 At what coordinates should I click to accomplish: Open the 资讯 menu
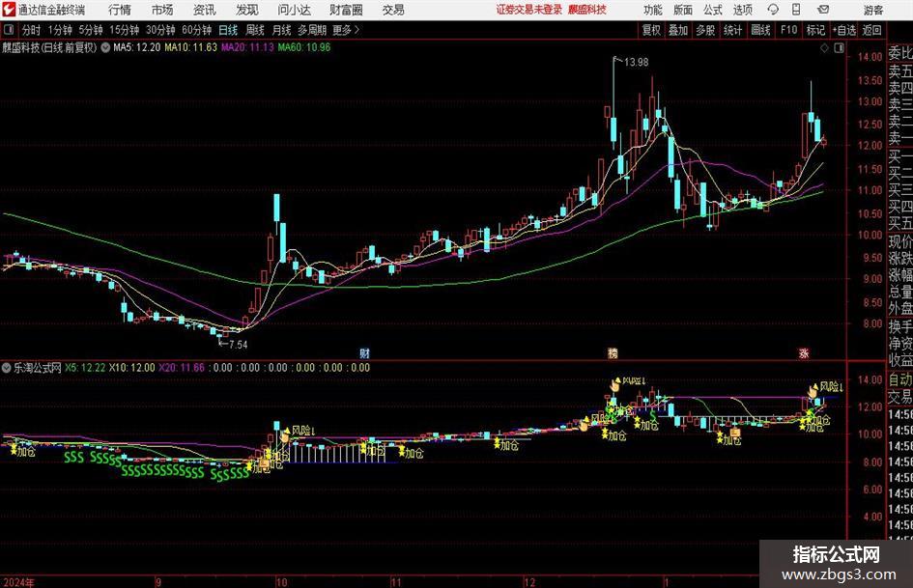[x=205, y=10]
